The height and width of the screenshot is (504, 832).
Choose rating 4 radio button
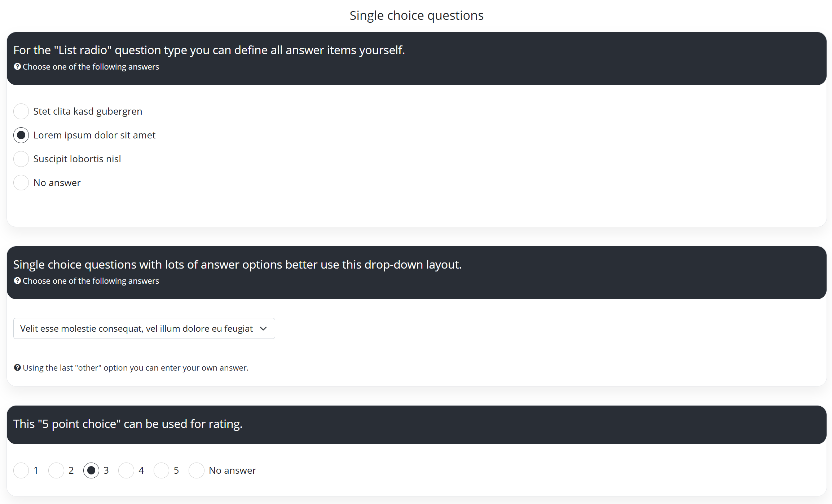coord(126,470)
